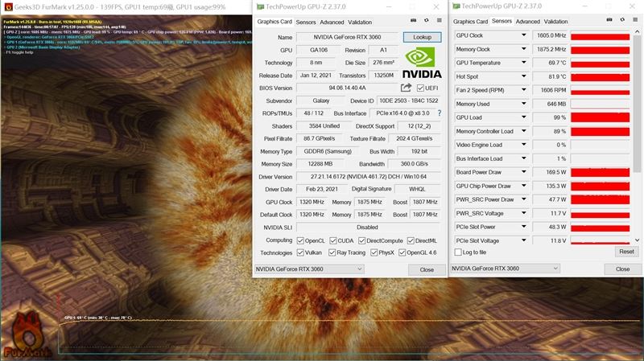Click GPU Load red sensor graph
644x361 pixels.
coord(600,117)
